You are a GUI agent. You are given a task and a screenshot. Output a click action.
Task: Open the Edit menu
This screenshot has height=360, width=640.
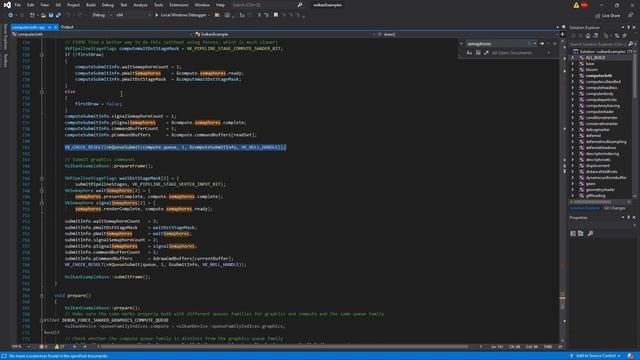tap(31, 5)
